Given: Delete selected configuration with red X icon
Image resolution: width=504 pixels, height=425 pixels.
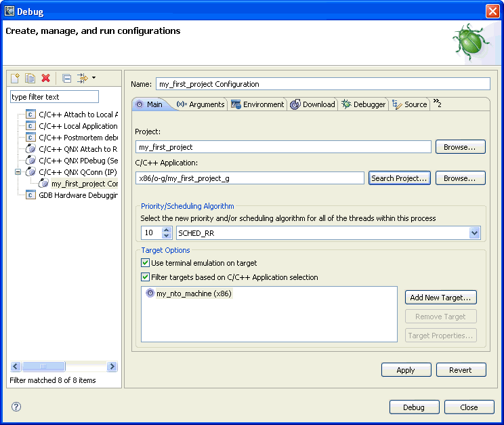Looking at the screenshot, I should pyautogui.click(x=46, y=79).
